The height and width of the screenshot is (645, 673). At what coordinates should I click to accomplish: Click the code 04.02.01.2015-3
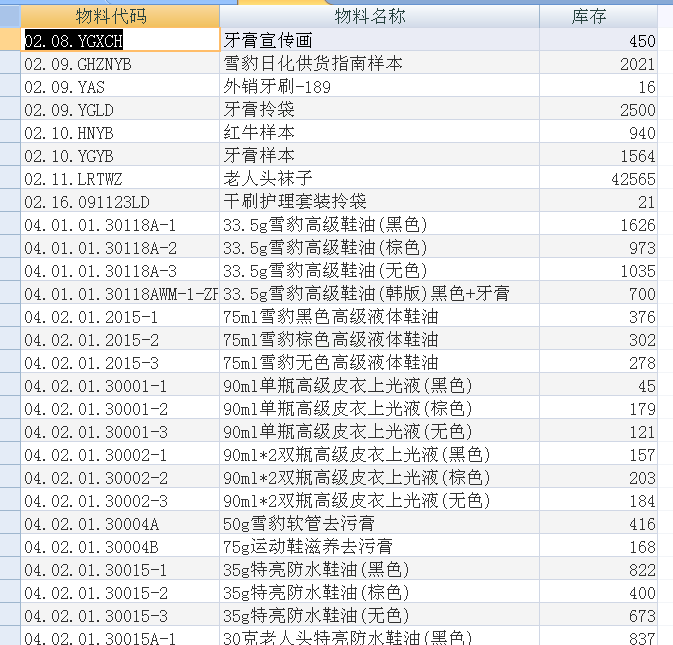coord(120,363)
